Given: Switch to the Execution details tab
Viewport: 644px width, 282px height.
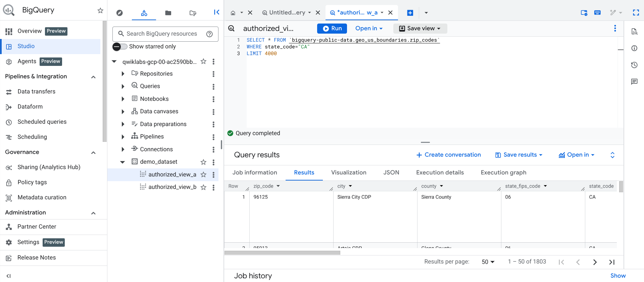Looking at the screenshot, I should [440, 172].
